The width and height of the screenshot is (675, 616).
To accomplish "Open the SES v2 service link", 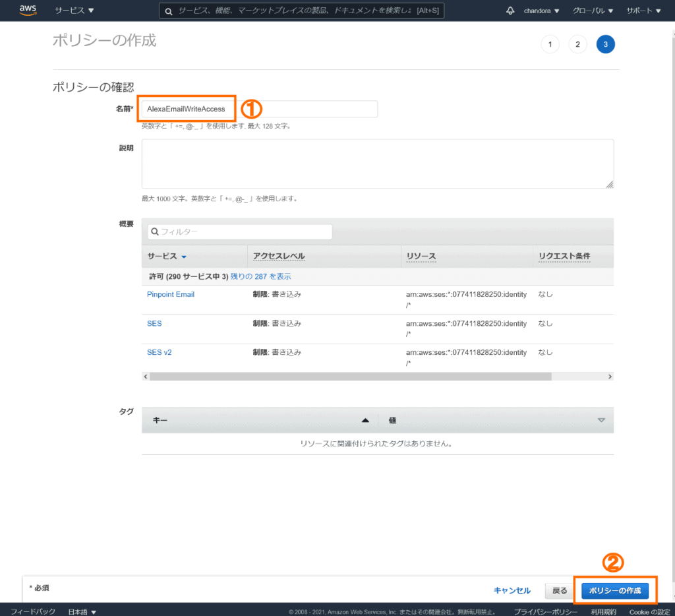I will [160, 352].
